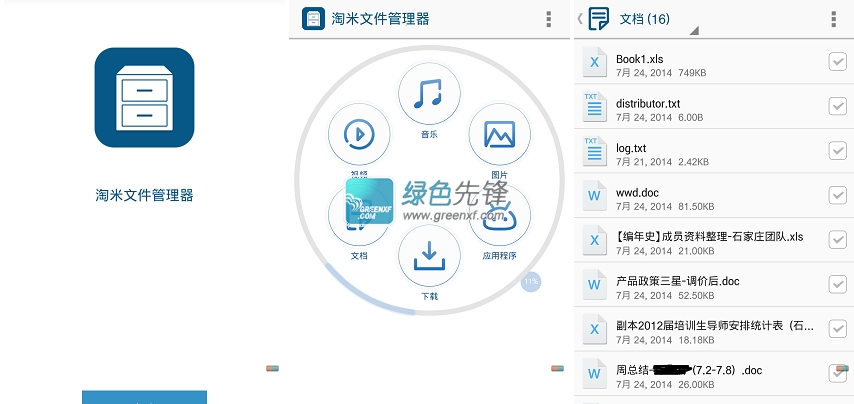This screenshot has height=404, width=854.
Task: Check the box for 【编年史】成员资料整理 file
Action: point(838,240)
